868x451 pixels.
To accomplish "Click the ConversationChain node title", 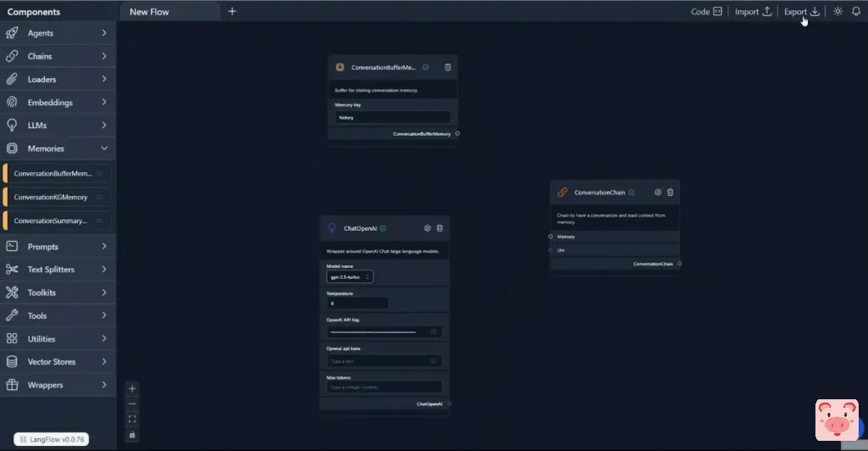I will pyautogui.click(x=599, y=192).
